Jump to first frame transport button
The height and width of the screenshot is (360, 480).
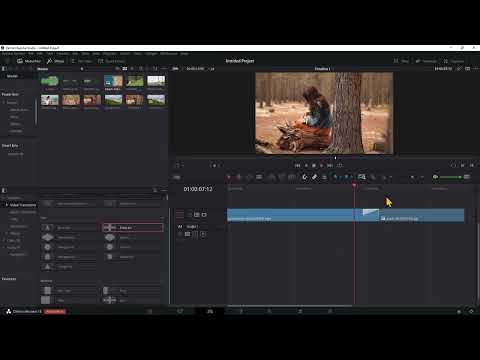coord(298,165)
